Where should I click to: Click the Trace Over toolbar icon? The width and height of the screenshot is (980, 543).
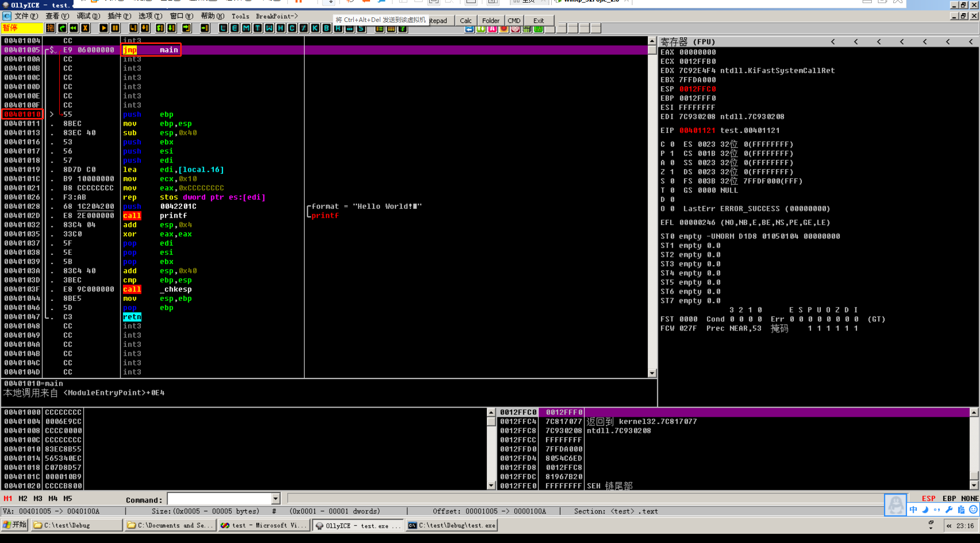point(171,28)
